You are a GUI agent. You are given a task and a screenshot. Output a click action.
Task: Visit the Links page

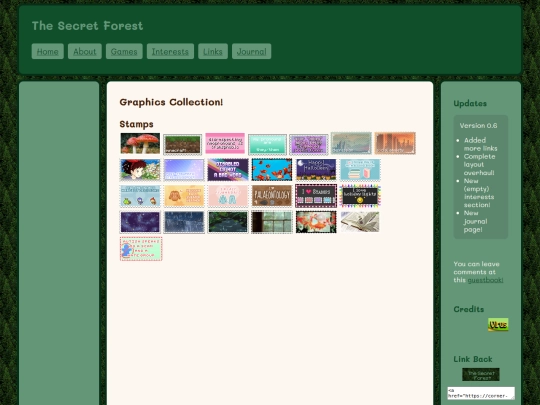[213, 51]
